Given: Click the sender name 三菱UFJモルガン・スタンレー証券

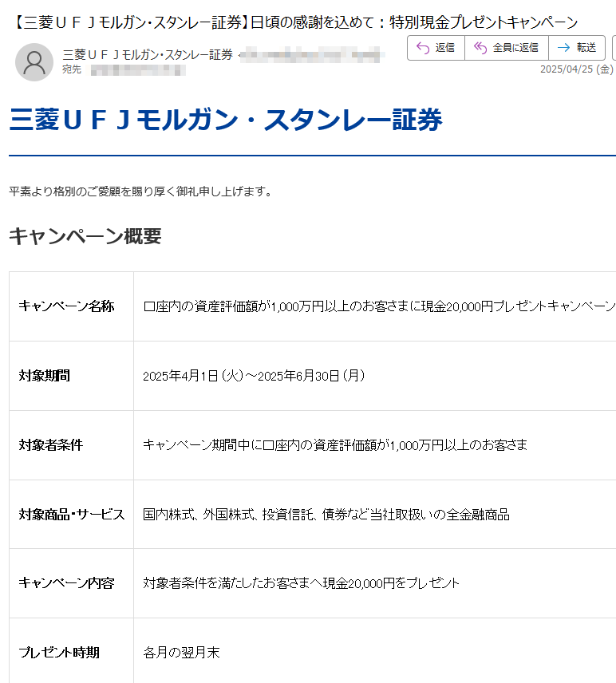Looking at the screenshot, I should pyautogui.click(x=148, y=55).
